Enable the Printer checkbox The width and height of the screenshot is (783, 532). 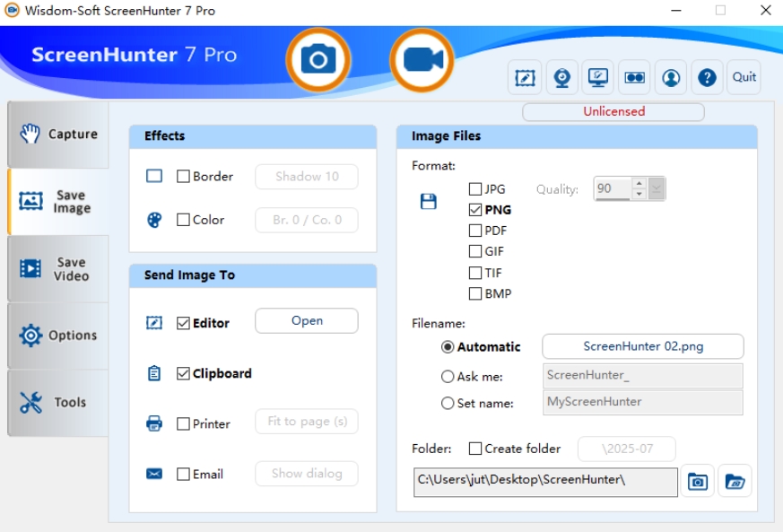click(183, 423)
